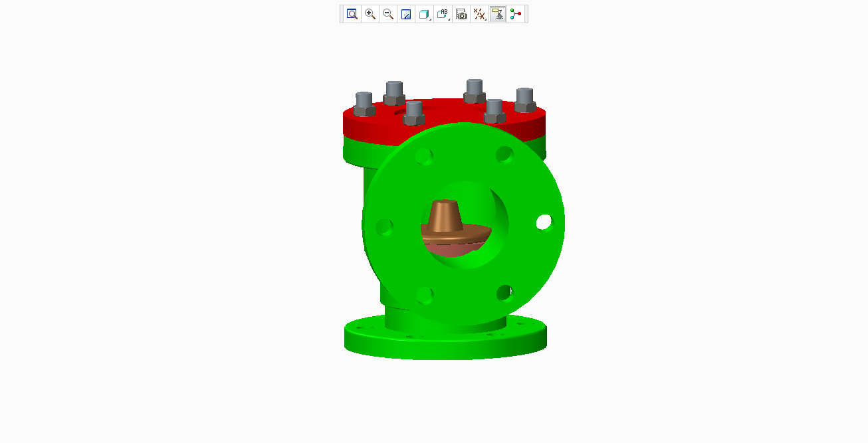Viewport: 868px width, 443px height.
Task: Open the Datum Display Filters dropdown
Action: tap(479, 14)
